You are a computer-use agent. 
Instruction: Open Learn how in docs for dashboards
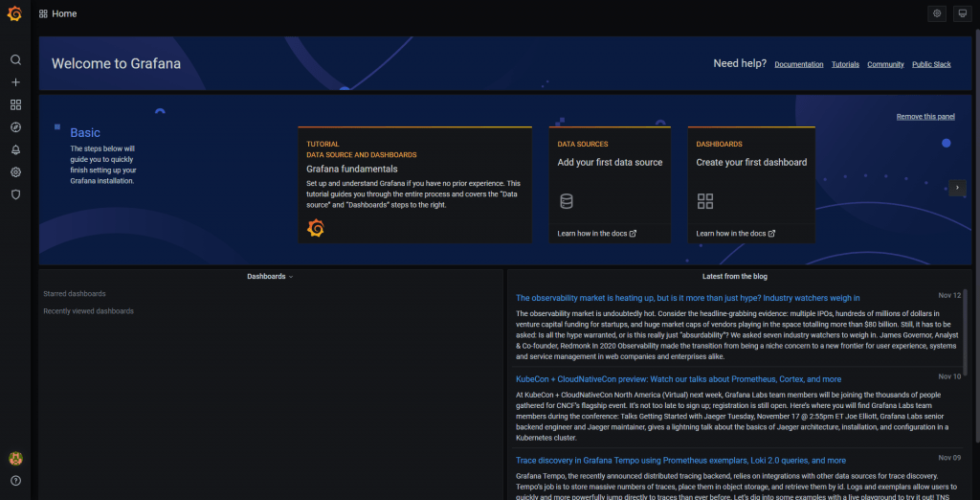pyautogui.click(x=736, y=234)
